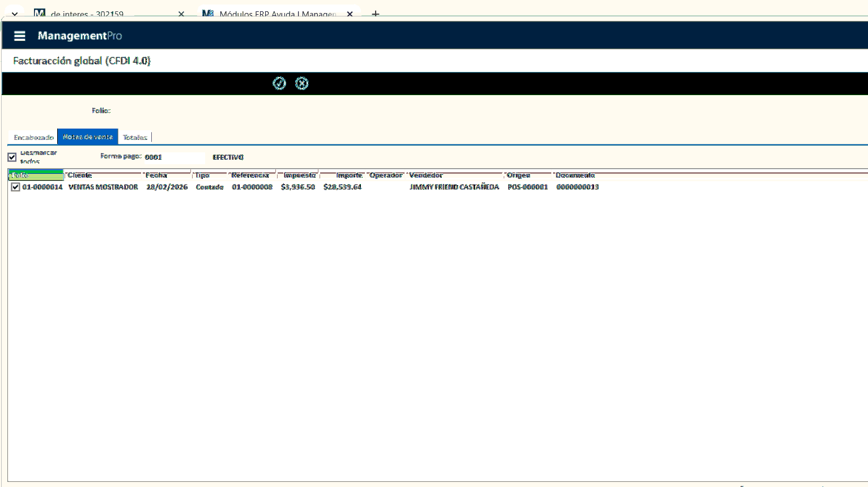Sort by the Folio column header
This screenshot has height=487, width=868.
(36, 175)
